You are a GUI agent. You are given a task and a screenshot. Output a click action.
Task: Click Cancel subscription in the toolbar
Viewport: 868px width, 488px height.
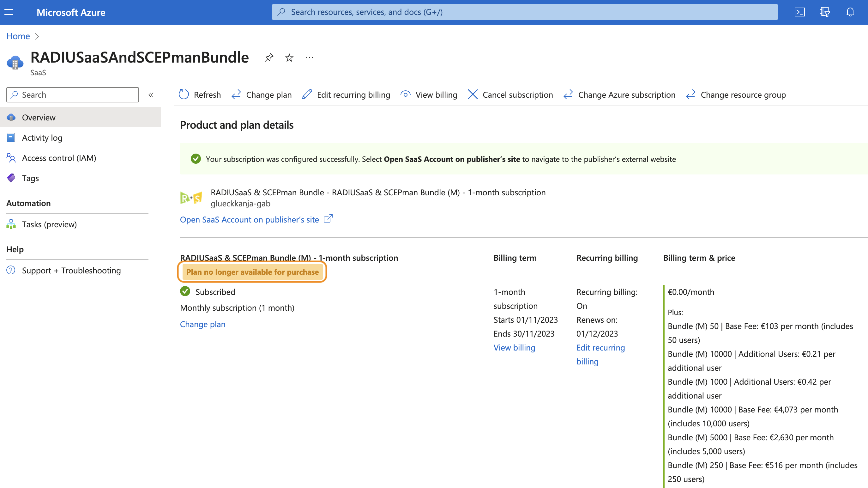point(510,95)
